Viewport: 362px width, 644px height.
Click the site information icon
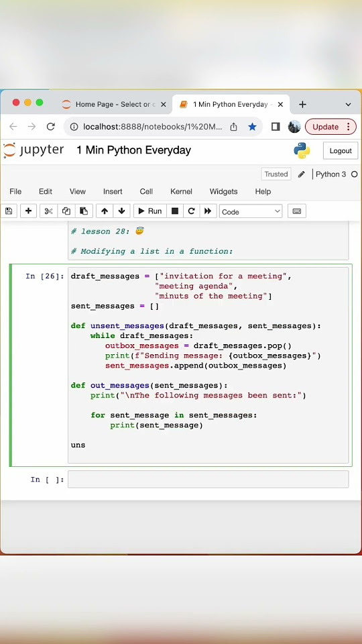coord(74,127)
